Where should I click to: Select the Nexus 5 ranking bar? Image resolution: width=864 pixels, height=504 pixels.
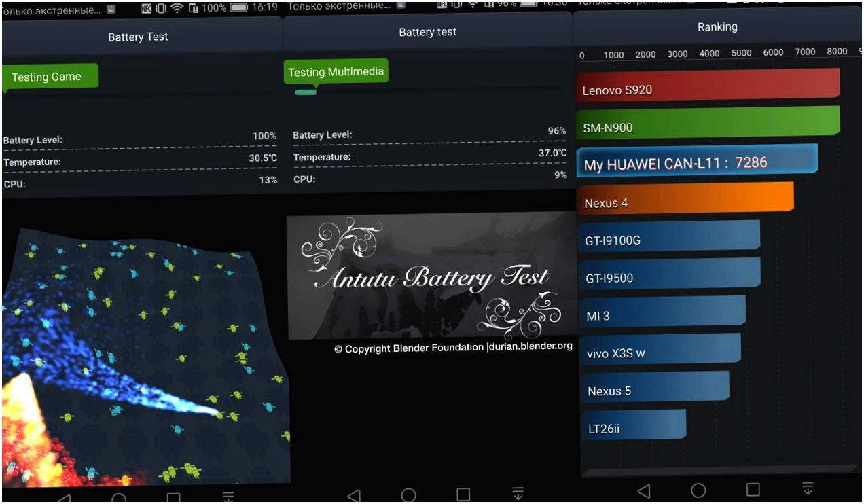pyautogui.click(x=655, y=388)
